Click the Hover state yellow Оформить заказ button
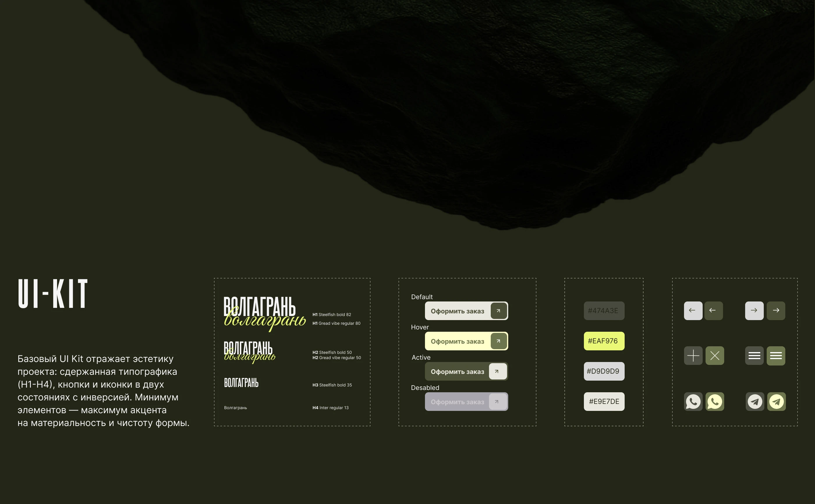This screenshot has width=815, height=504. 466,341
